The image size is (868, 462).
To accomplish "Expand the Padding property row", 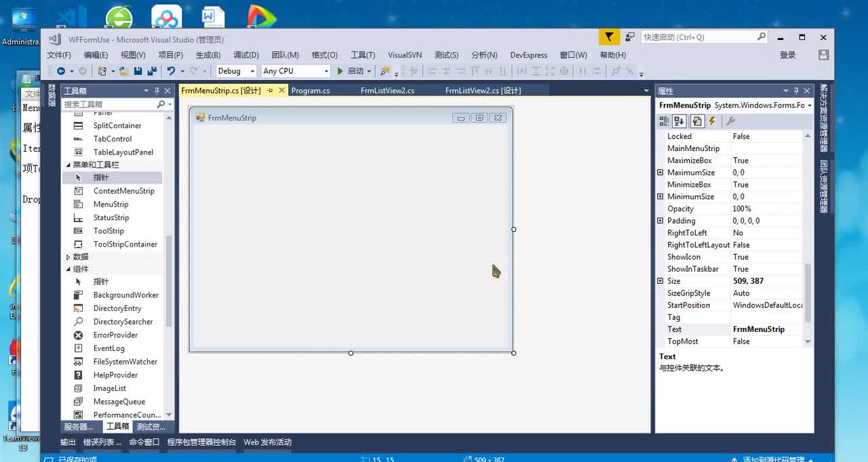I will (660, 221).
